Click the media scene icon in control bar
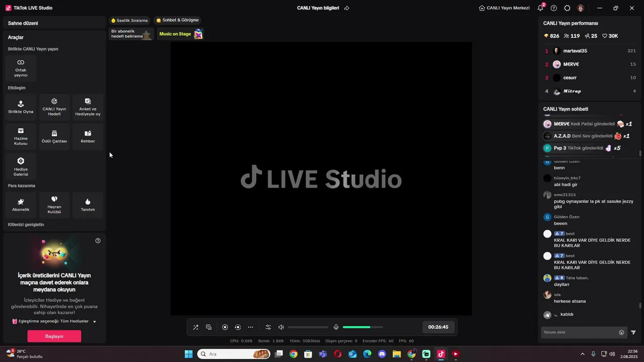The image size is (644, 362). [x=209, y=327]
